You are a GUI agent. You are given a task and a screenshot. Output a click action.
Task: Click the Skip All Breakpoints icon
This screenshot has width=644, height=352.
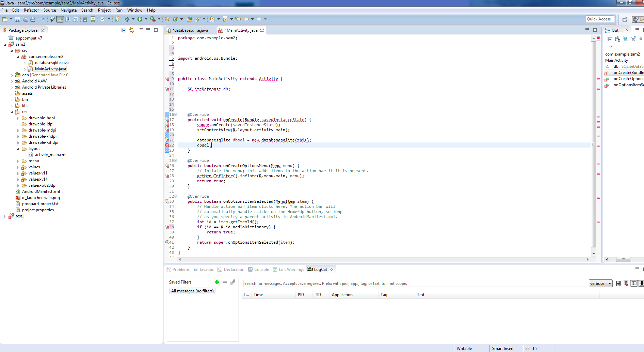(43, 19)
